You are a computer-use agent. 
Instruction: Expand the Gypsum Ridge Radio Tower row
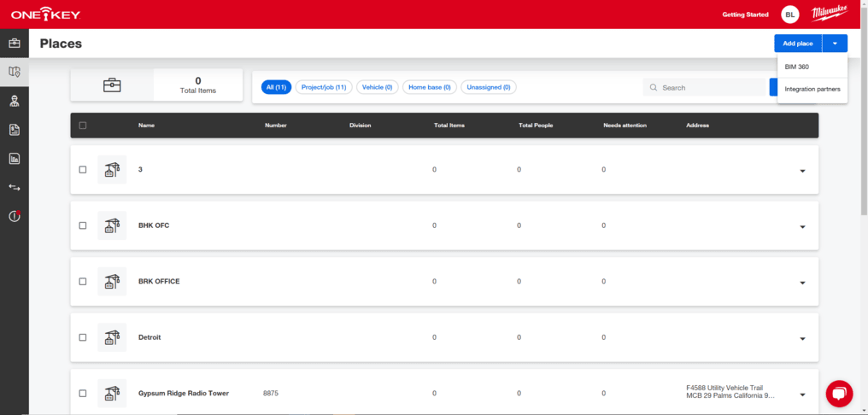click(x=802, y=395)
